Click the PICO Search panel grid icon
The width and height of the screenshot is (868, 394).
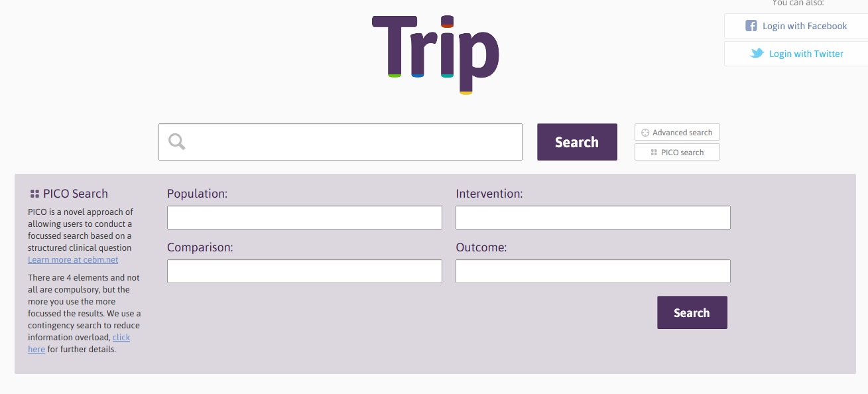tap(33, 193)
